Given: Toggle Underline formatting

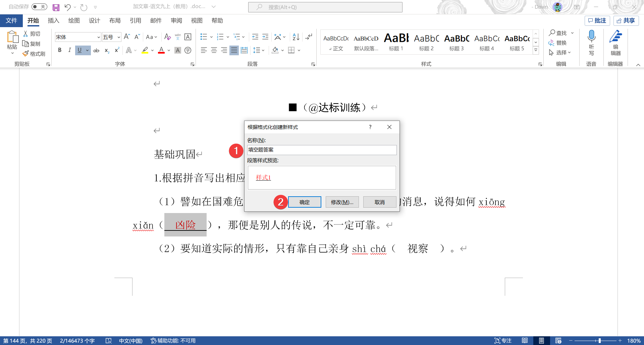Looking at the screenshot, I should pos(79,50).
